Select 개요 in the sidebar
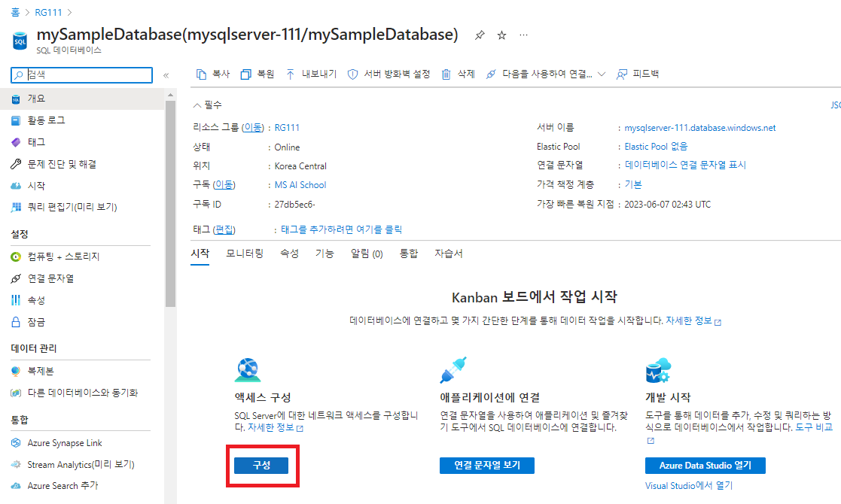Image resolution: width=841 pixels, height=504 pixels. [81, 99]
